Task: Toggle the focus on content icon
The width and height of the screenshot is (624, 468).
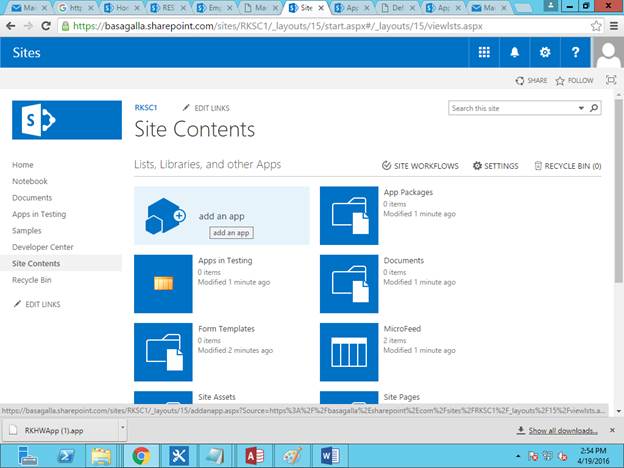Action: click(x=611, y=80)
